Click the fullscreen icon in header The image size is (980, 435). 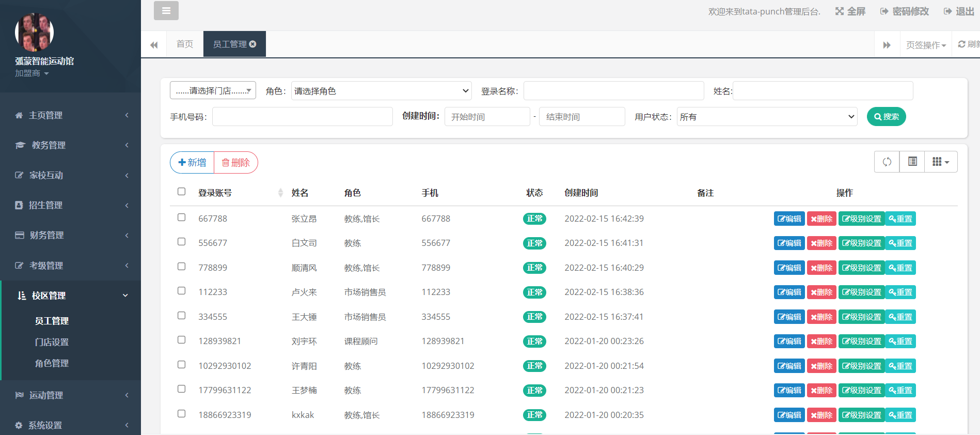[840, 11]
